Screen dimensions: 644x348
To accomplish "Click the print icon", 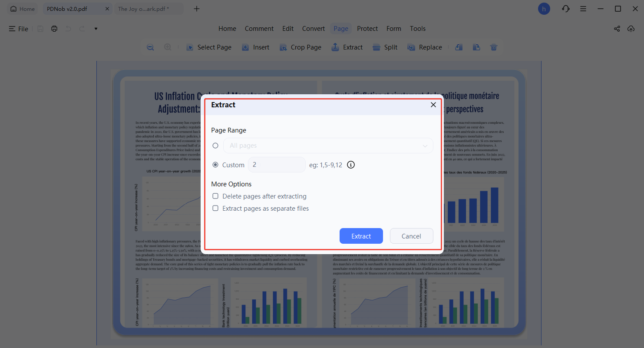I will tap(54, 29).
